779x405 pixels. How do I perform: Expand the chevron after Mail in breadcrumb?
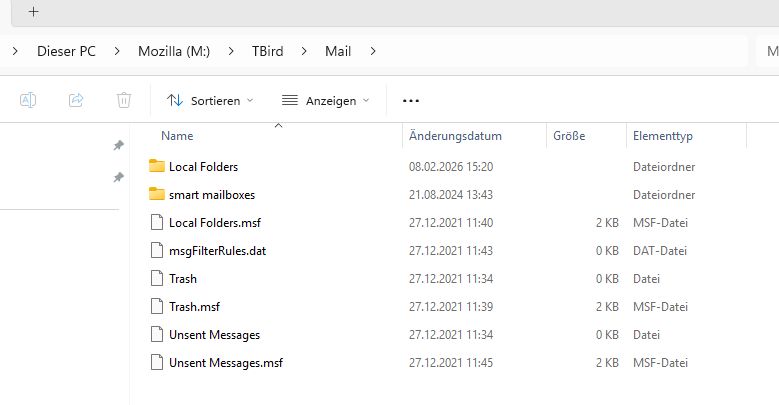(373, 50)
